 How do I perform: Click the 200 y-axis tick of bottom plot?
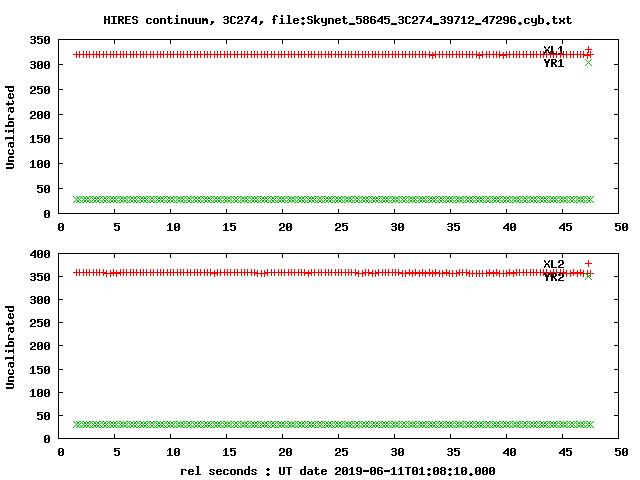[40, 346]
